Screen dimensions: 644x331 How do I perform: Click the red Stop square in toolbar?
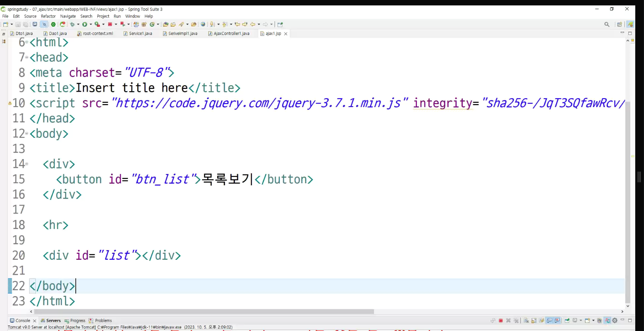(x=110, y=24)
